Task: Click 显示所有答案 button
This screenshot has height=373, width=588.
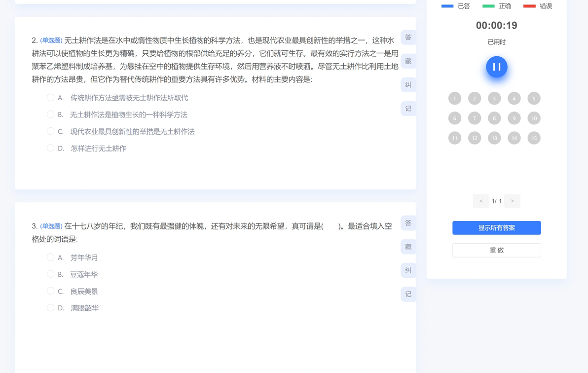Action: point(497,228)
